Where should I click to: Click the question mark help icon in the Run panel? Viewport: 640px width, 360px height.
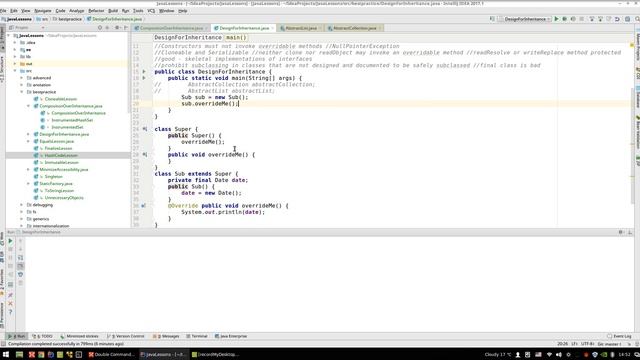point(11,312)
